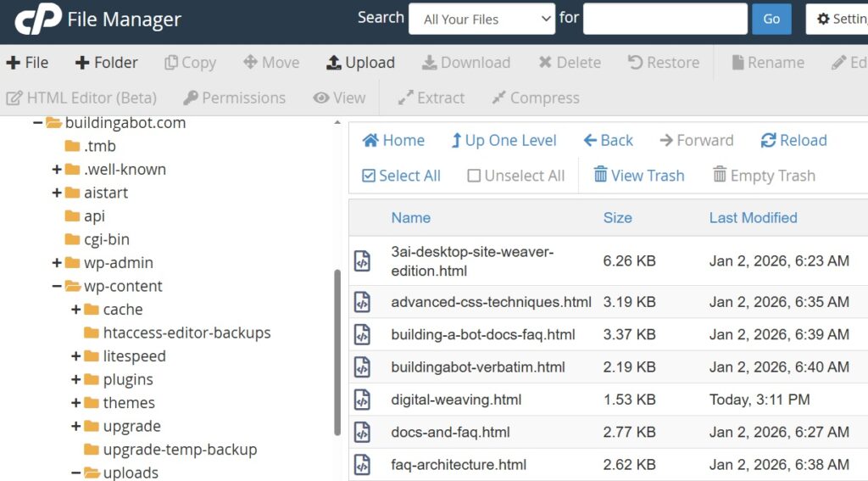Click the Reload icon button

[x=769, y=141]
